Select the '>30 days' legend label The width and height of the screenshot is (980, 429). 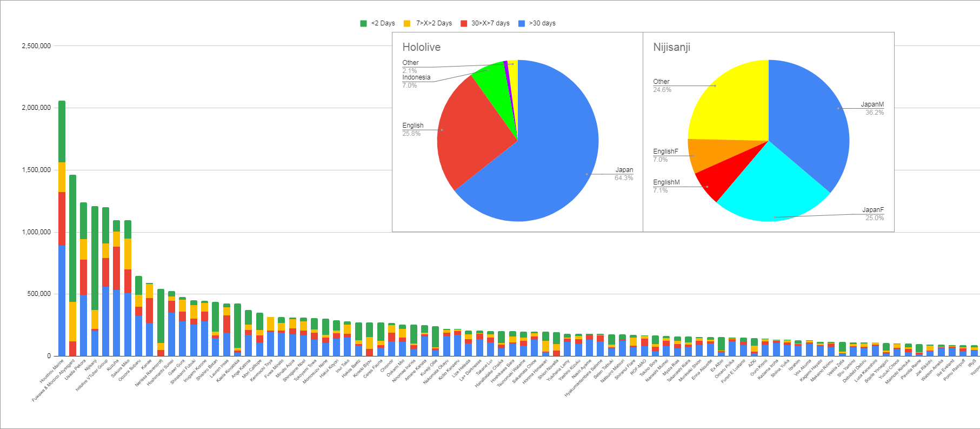point(542,23)
